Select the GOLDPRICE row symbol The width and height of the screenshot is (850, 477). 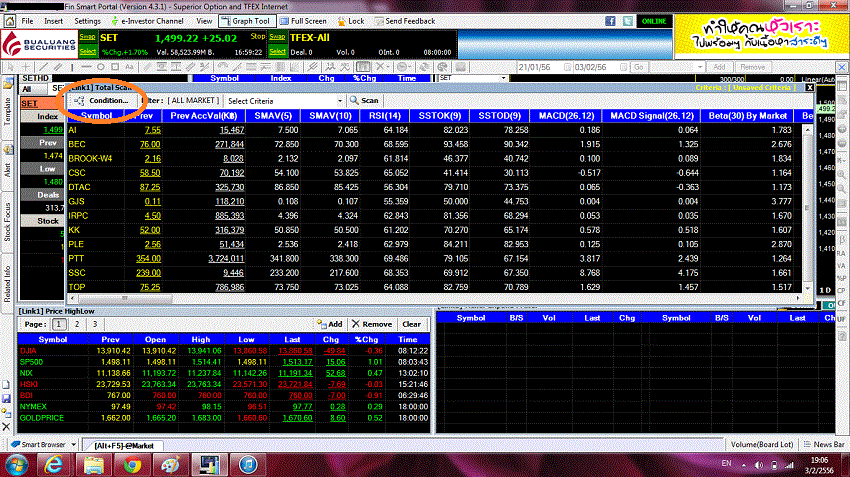click(x=42, y=418)
